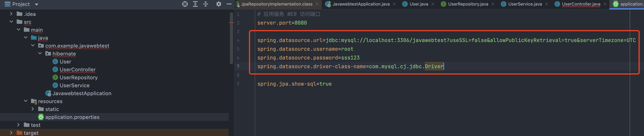644x136 pixels.
Task: Open Project panel settings gear
Action: 219,4
